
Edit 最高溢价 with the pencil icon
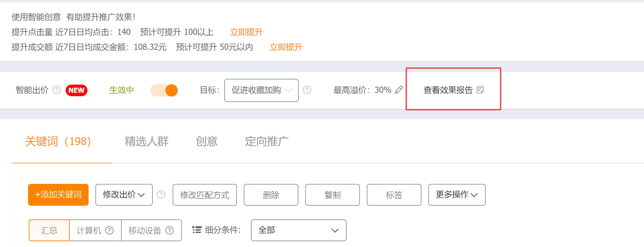[399, 90]
